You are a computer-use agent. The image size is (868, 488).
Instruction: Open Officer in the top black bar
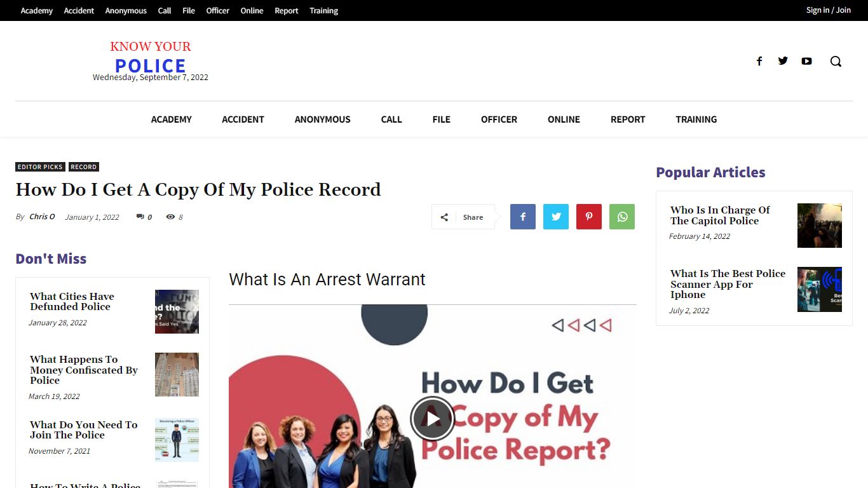[218, 11]
